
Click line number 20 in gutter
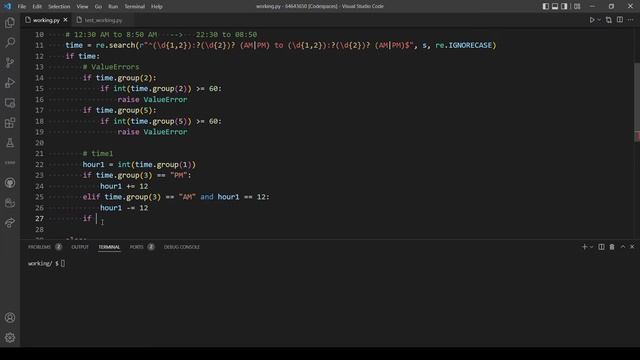pos(39,143)
